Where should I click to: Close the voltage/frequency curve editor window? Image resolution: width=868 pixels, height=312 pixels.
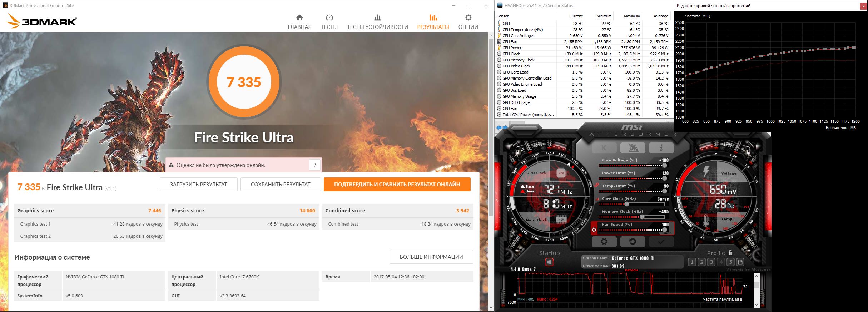864,6
